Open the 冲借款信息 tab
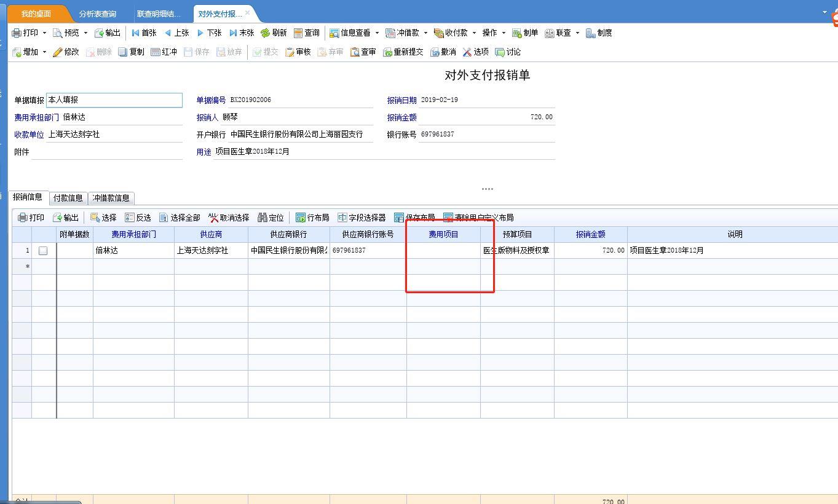The height and width of the screenshot is (504, 838). tap(111, 198)
